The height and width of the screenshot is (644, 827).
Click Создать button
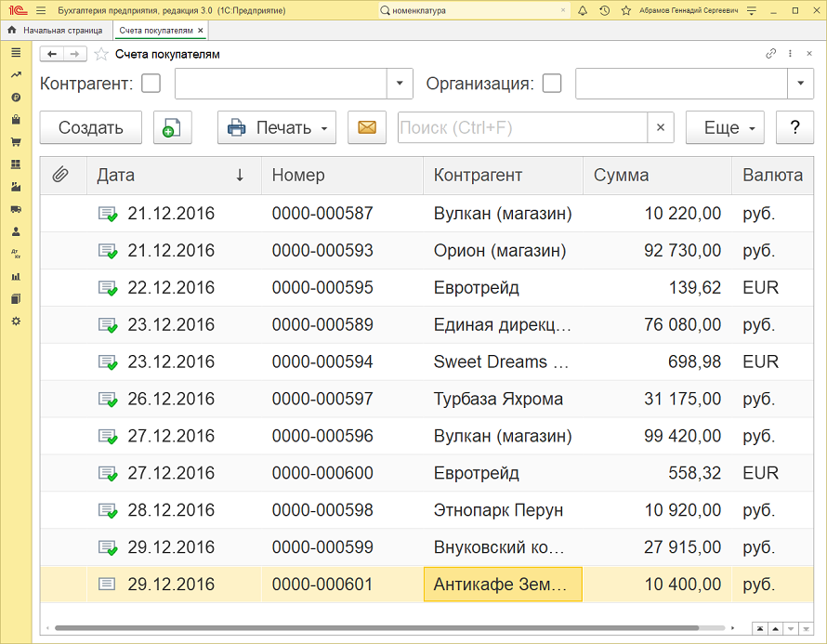[x=91, y=127]
